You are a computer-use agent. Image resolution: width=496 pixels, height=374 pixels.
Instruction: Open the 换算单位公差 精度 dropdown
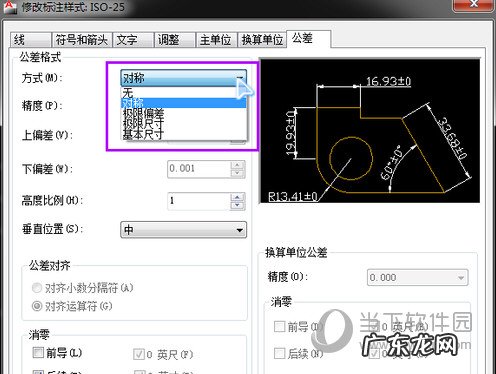point(418,277)
